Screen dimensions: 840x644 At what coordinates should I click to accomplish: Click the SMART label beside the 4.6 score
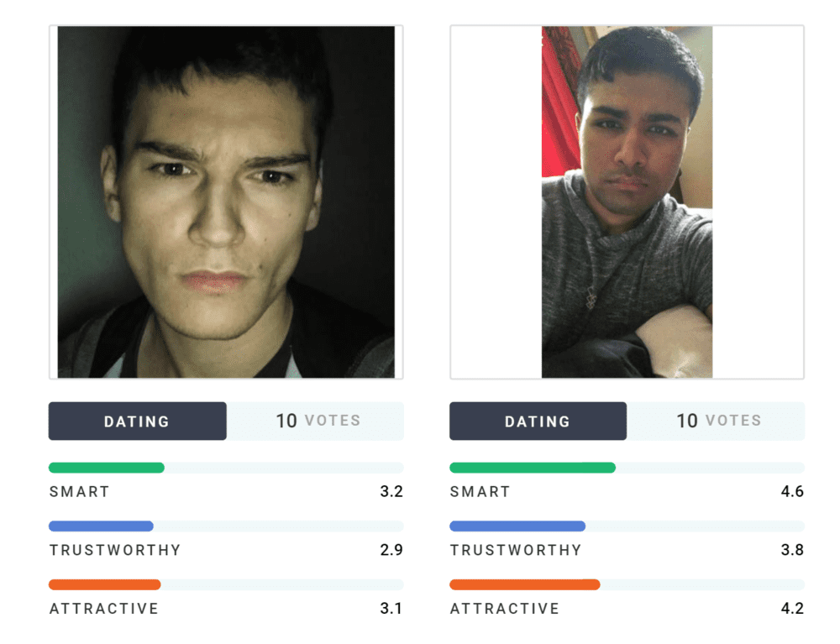point(480,492)
